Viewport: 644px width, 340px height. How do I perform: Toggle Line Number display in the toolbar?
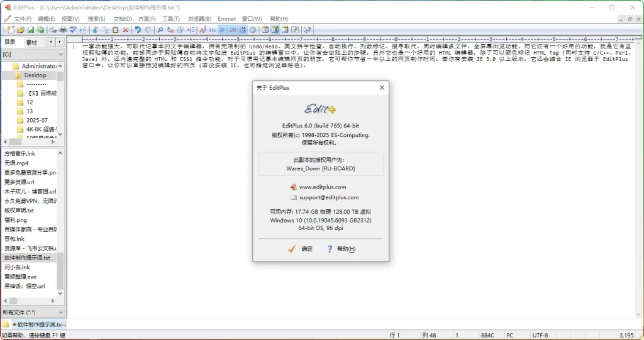click(x=243, y=30)
